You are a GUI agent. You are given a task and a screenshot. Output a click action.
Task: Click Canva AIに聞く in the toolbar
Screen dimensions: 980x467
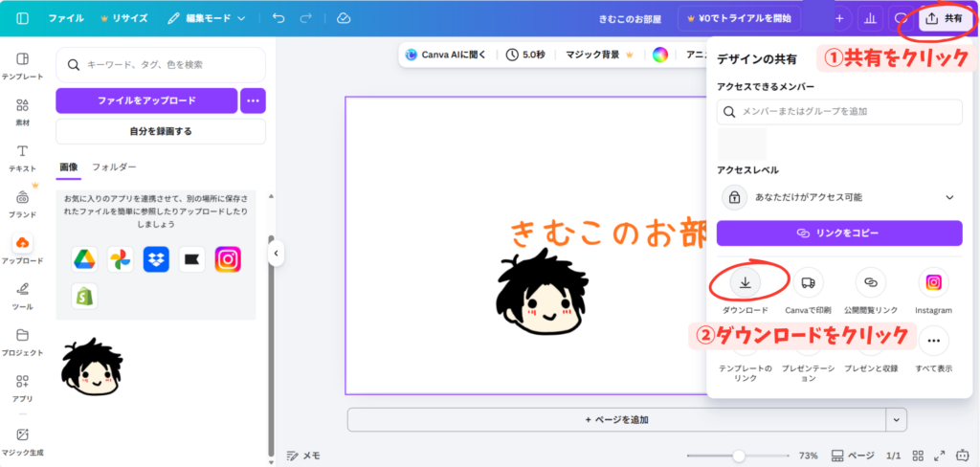tap(446, 55)
